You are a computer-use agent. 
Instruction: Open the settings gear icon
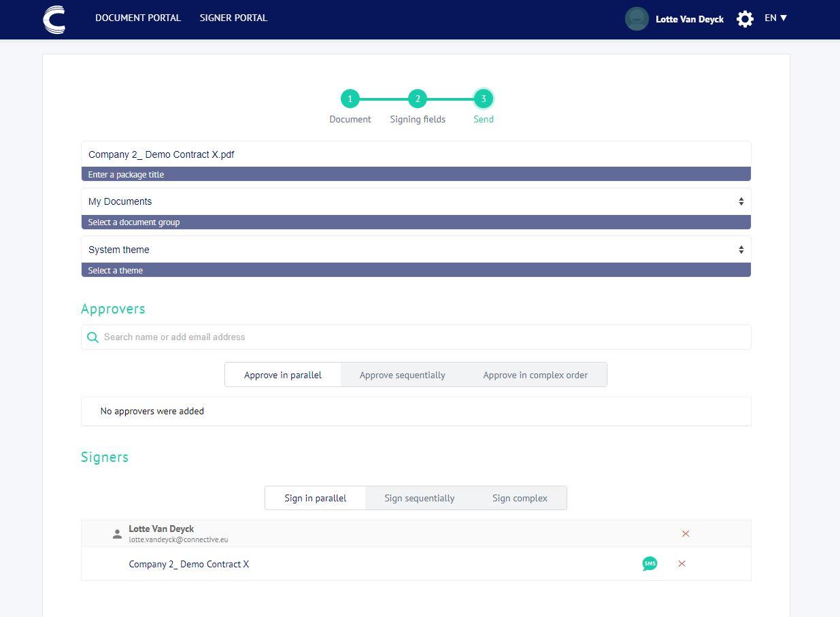[x=745, y=19]
